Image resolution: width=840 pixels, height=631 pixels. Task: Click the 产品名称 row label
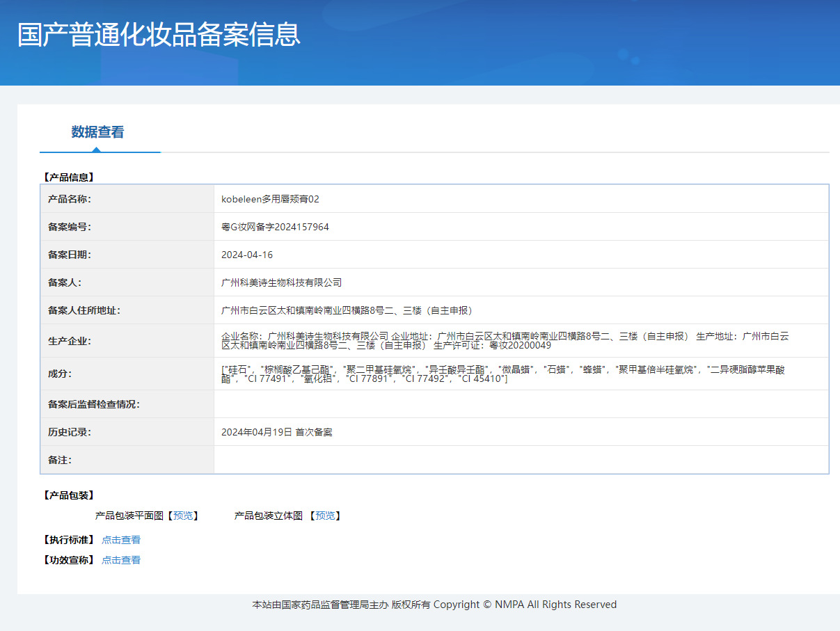(70, 199)
